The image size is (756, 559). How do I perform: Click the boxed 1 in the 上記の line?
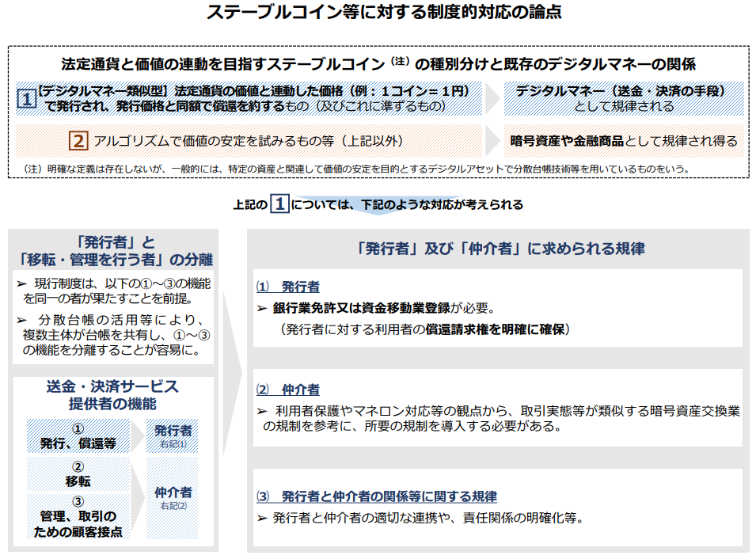pyautogui.click(x=279, y=204)
